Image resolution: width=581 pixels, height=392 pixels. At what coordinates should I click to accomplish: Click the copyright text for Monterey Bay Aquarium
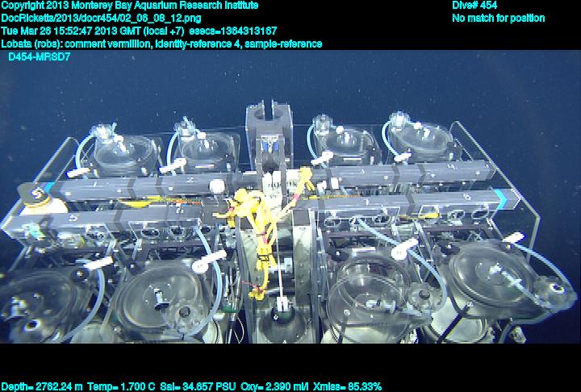tap(129, 5)
